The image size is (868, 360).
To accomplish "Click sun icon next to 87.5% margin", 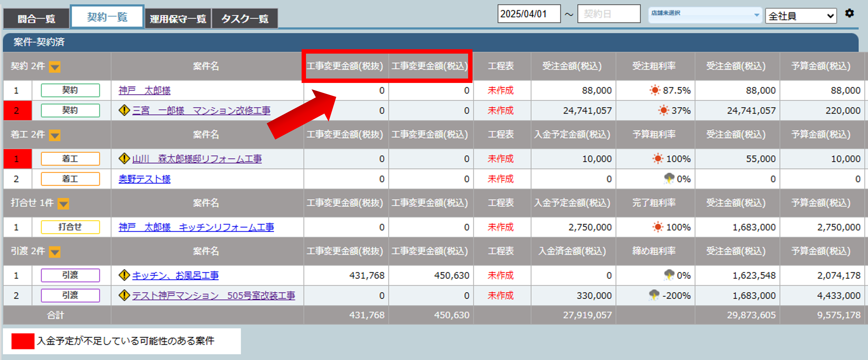I will pyautogui.click(x=655, y=90).
